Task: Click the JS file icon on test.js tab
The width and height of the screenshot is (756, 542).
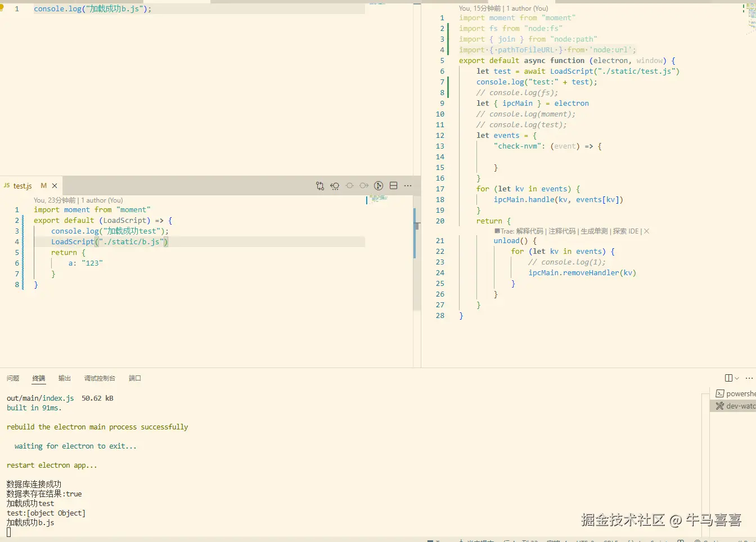Action: click(7, 186)
